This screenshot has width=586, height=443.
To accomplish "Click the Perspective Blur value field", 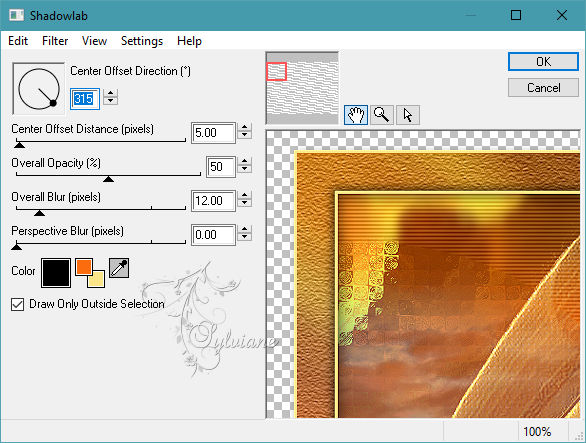I will coord(213,235).
